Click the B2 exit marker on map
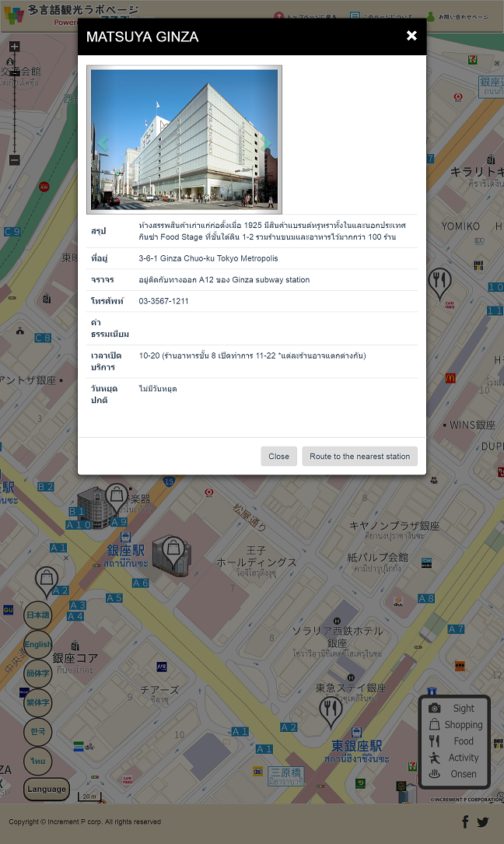 click(x=46, y=487)
